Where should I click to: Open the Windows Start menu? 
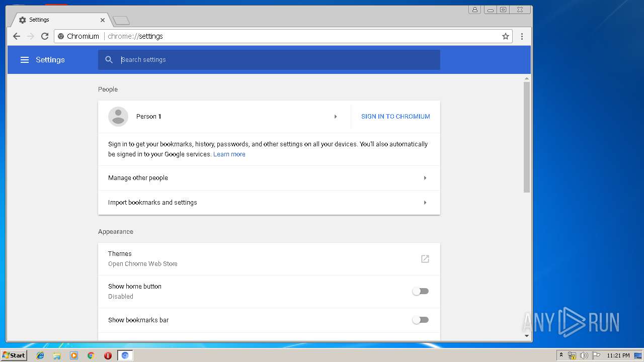(14, 355)
